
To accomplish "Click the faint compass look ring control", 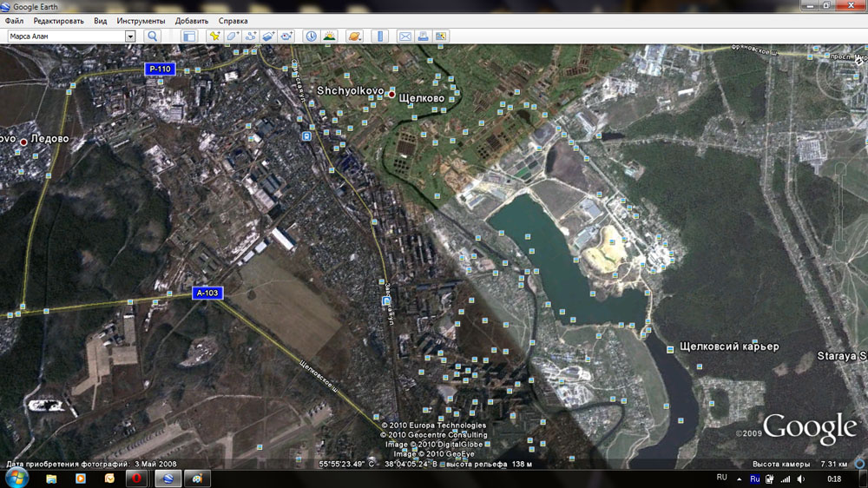I will pos(839,77).
